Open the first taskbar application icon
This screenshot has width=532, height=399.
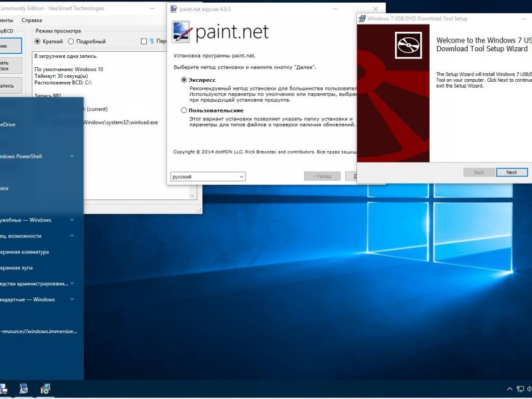(x=3, y=389)
